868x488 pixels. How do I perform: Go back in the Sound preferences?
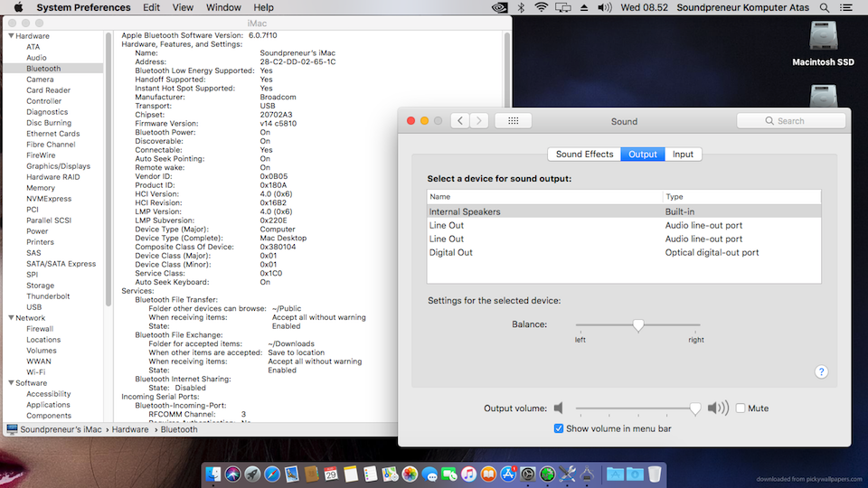[460, 120]
